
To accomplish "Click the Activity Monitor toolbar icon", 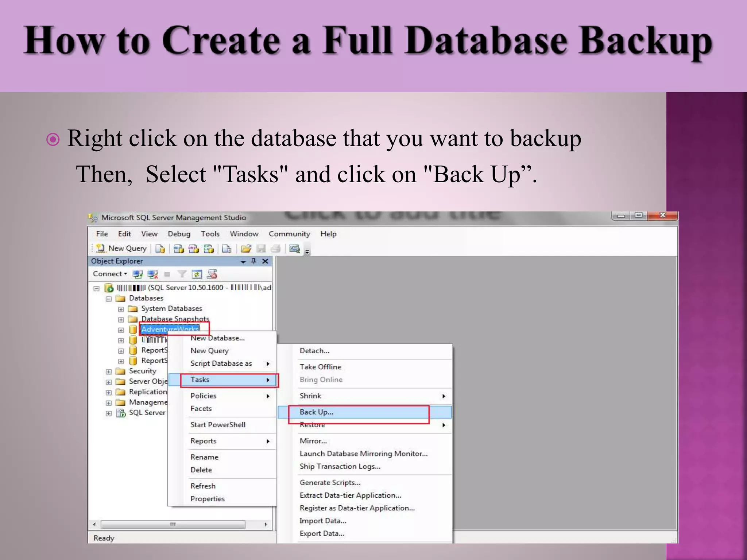I will [x=294, y=249].
